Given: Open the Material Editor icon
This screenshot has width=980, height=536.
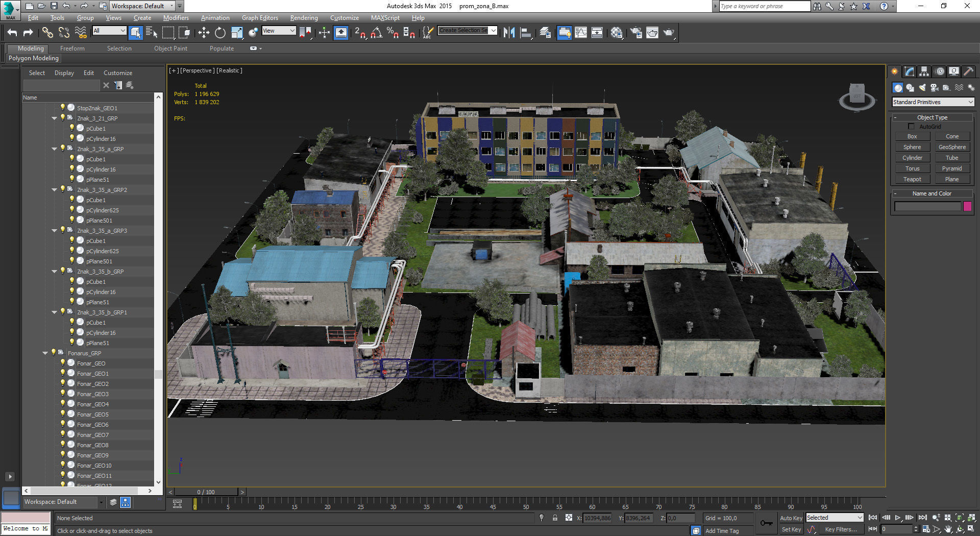Looking at the screenshot, I should point(617,33).
